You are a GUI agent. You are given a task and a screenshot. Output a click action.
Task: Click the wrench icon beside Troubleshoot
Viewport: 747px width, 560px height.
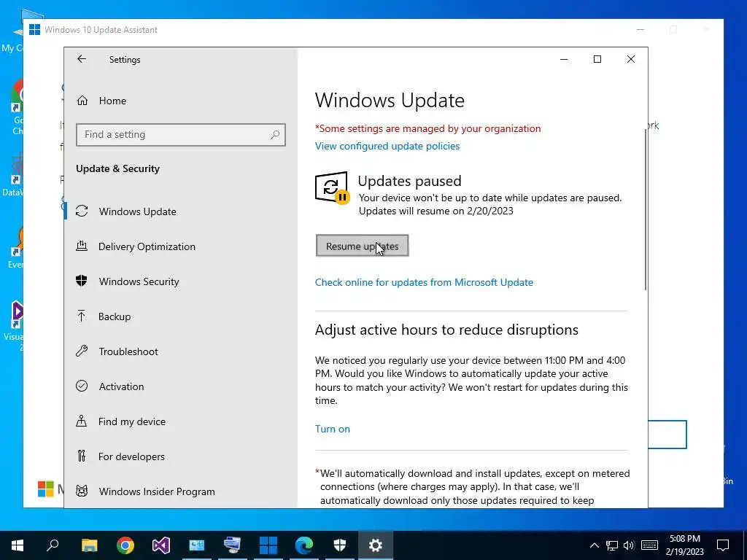pos(82,351)
